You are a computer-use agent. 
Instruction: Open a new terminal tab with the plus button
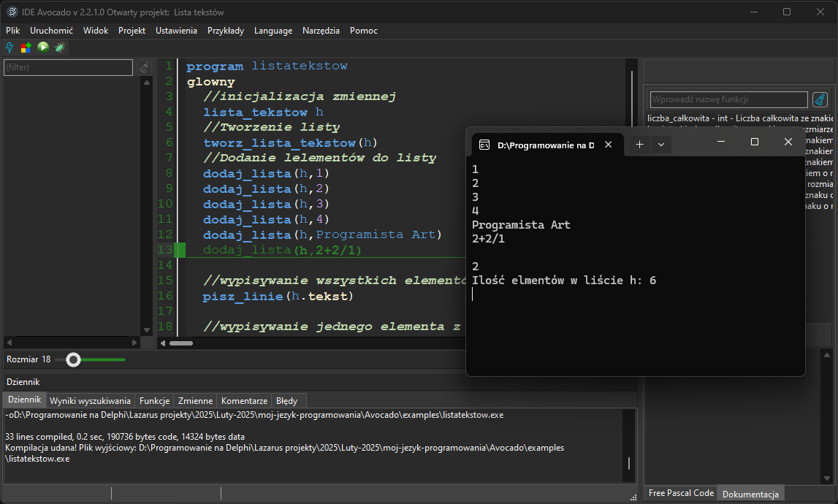(639, 145)
